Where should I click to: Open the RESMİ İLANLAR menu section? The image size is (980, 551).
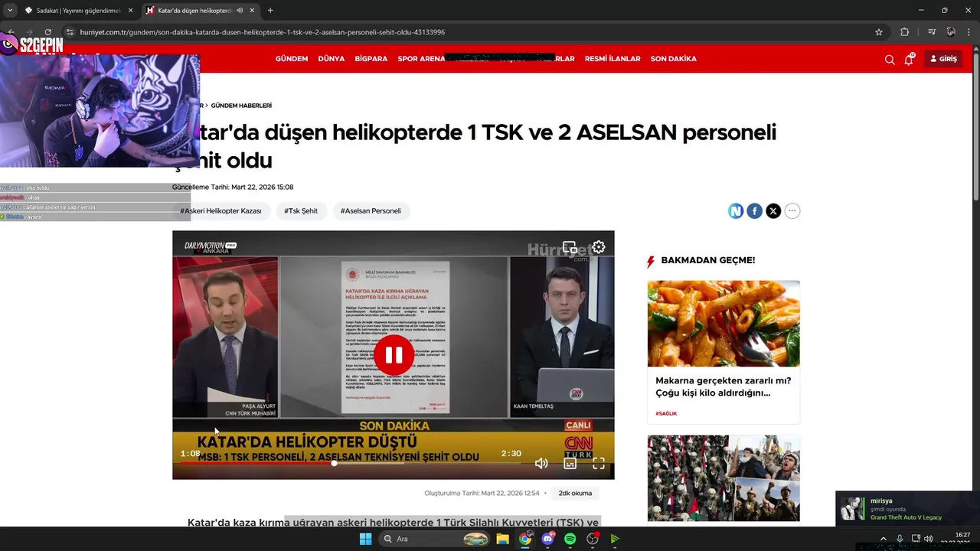click(x=612, y=59)
